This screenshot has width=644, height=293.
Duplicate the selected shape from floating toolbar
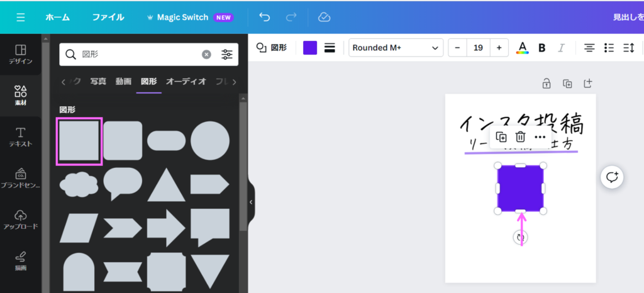coord(501,137)
